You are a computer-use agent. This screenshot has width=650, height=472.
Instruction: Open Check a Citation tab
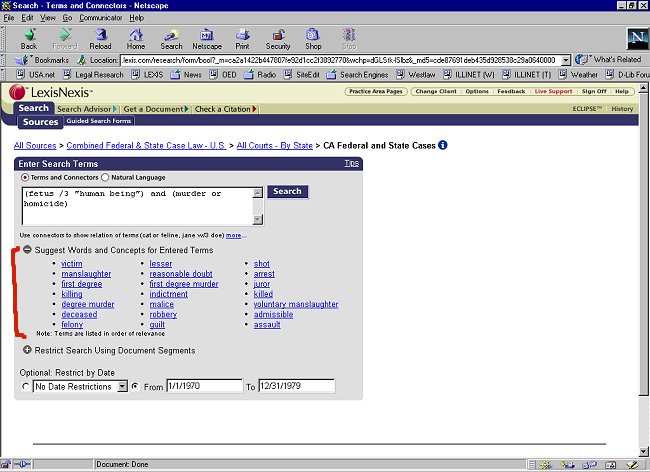(226, 109)
